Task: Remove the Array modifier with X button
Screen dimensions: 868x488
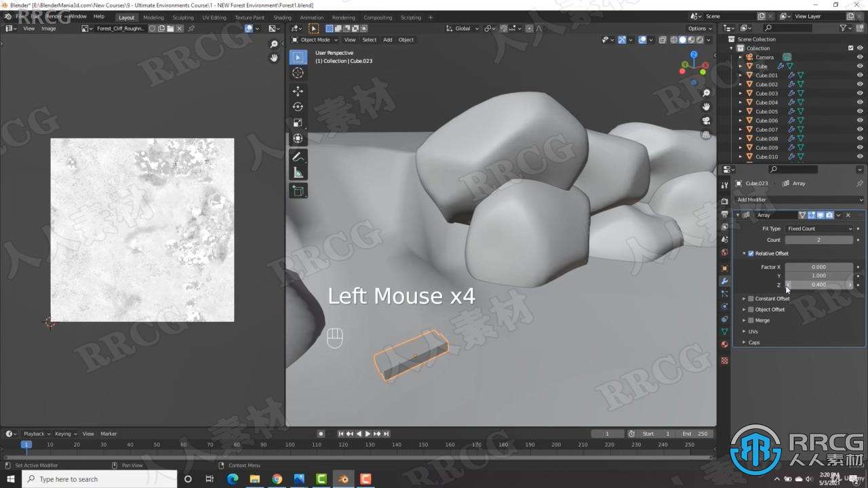Action: coord(848,215)
